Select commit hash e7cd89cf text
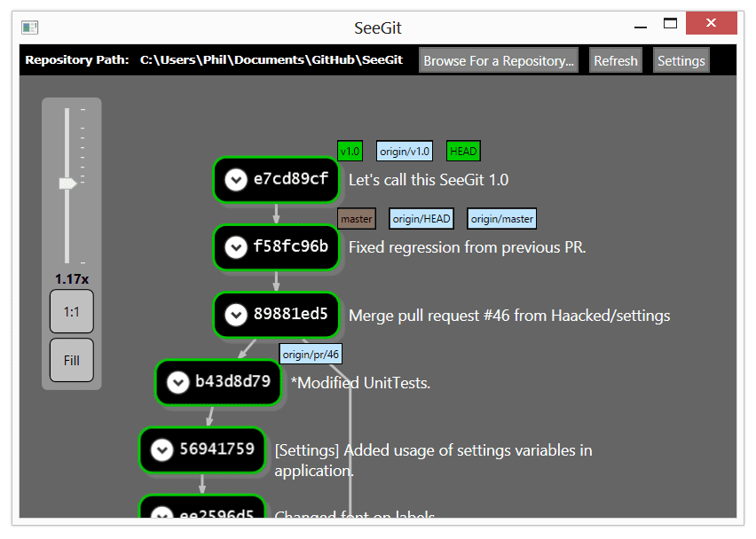The image size is (756, 539). click(291, 179)
